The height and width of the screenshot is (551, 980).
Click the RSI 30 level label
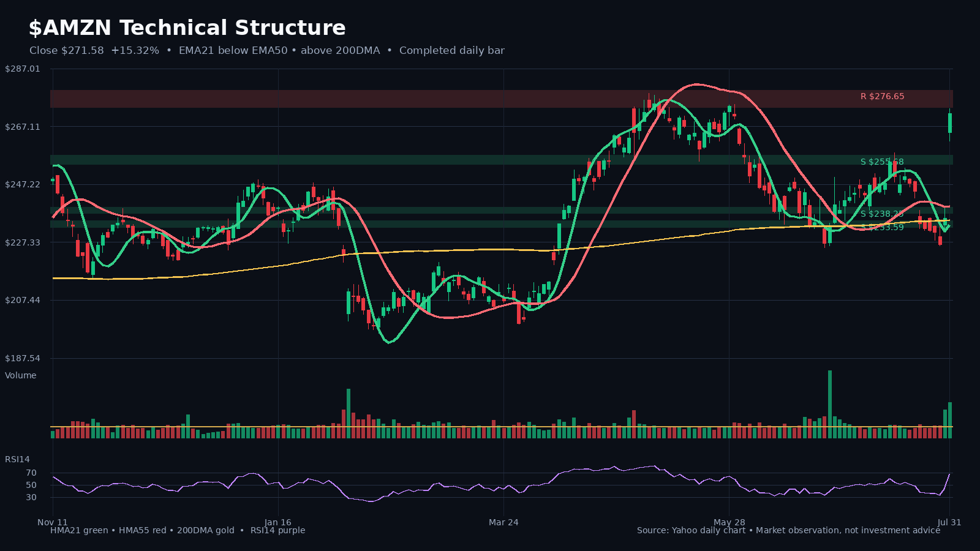click(31, 497)
